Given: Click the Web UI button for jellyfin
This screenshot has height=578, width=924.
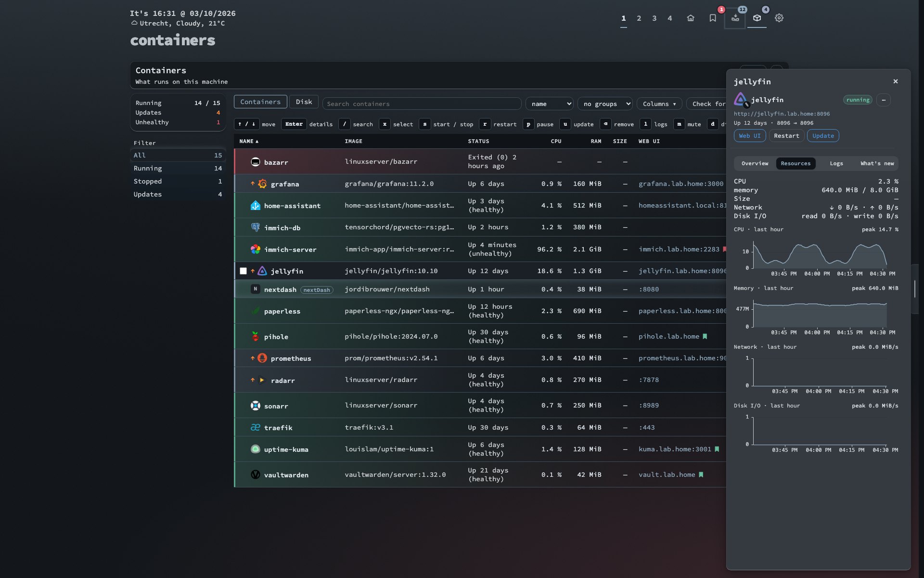Looking at the screenshot, I should point(750,136).
